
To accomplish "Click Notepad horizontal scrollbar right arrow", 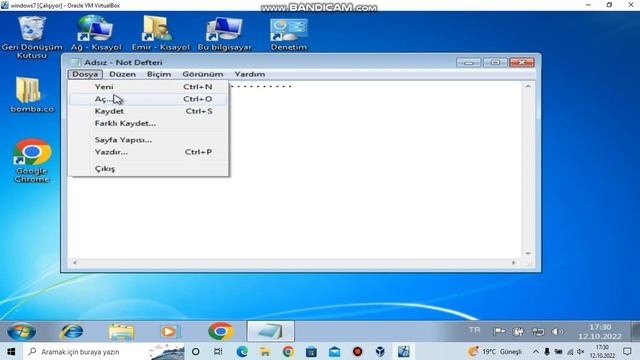I will pos(514,263).
